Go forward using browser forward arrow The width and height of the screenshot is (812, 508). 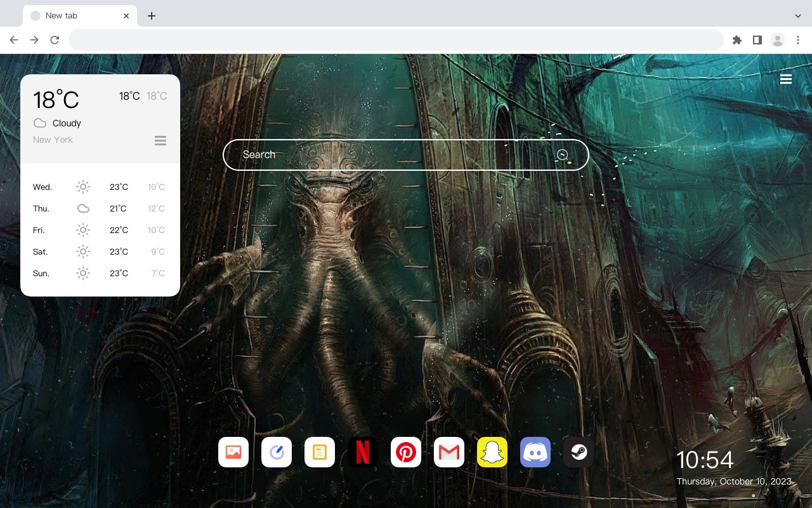point(34,40)
